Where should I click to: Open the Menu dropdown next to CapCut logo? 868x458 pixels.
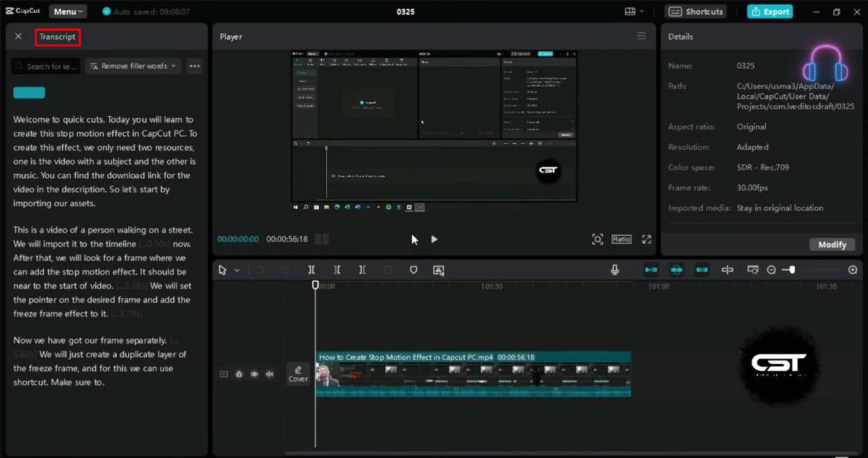68,12
